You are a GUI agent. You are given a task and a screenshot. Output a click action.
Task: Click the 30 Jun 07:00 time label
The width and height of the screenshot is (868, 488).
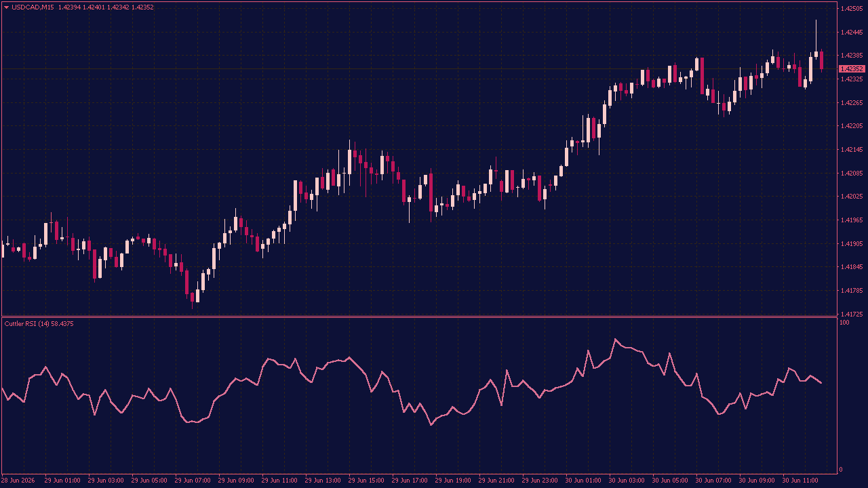click(713, 481)
